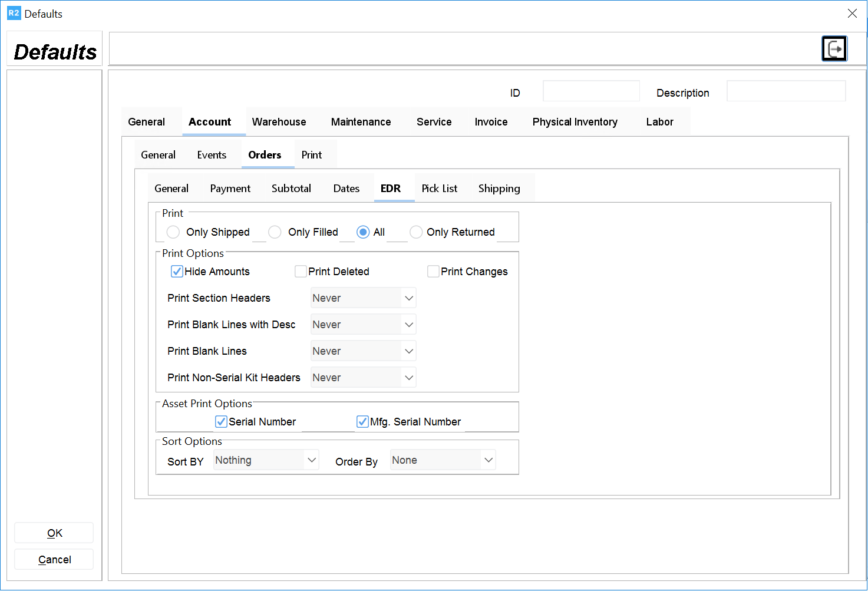The image size is (868, 591).
Task: Uncheck the Mfg. Serial Number option
Action: [x=362, y=422]
